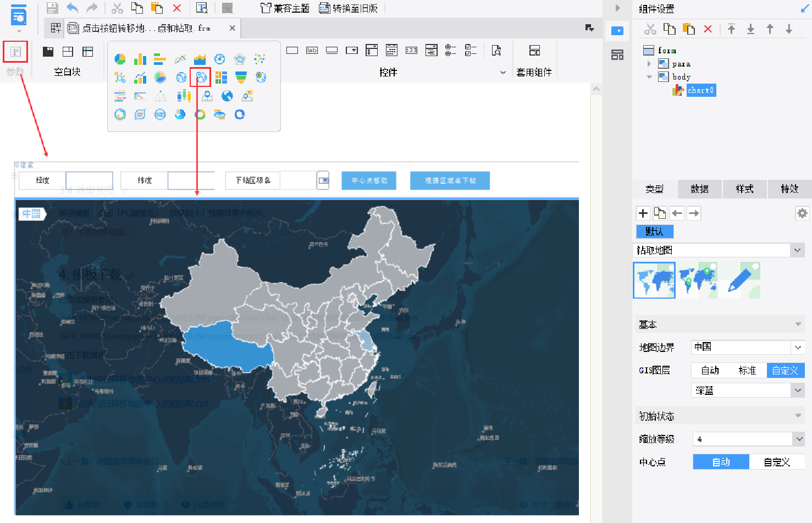Click the 中心点移动 button
Image resolution: width=812 pixels, height=523 pixels.
[x=369, y=180]
